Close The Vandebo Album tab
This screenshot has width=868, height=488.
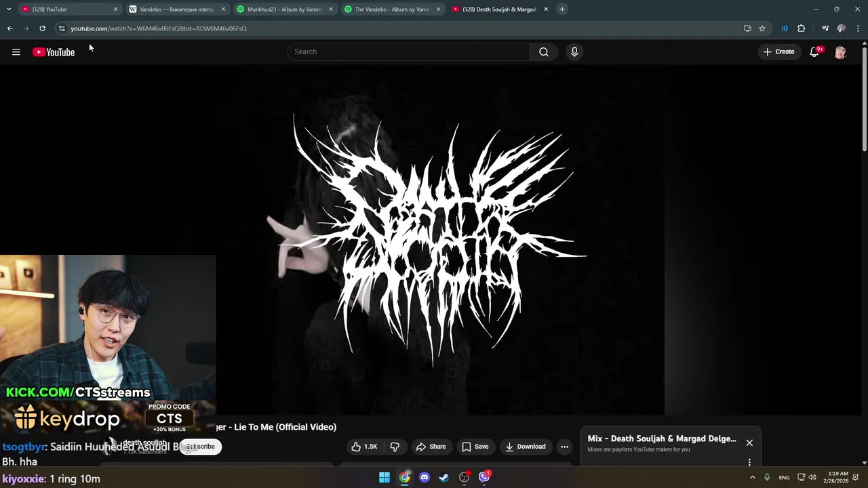(x=438, y=9)
